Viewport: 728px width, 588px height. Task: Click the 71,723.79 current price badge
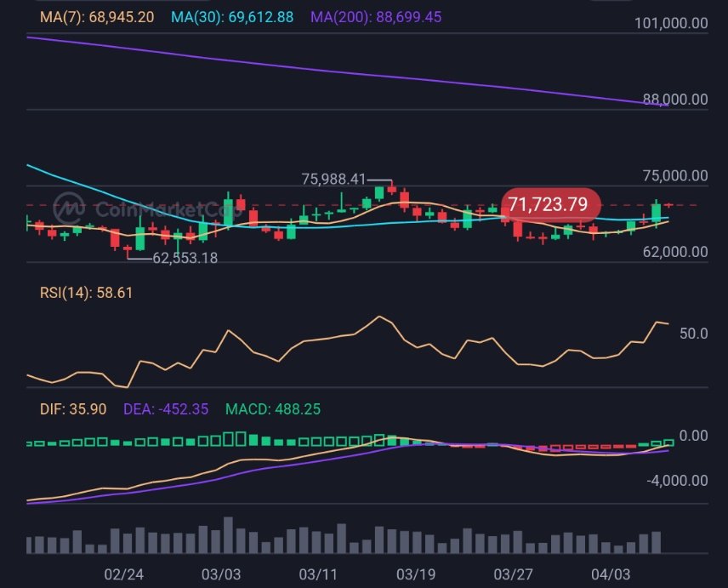coord(551,204)
